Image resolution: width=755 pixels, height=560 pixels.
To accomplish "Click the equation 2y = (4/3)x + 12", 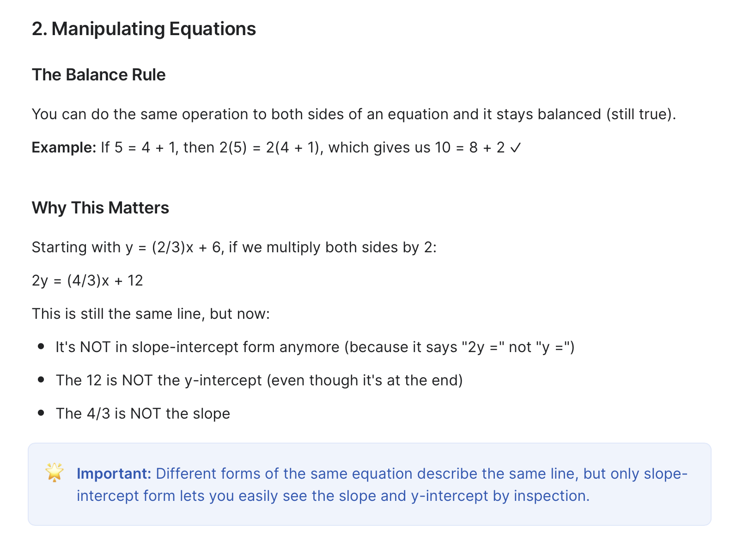I will (87, 280).
